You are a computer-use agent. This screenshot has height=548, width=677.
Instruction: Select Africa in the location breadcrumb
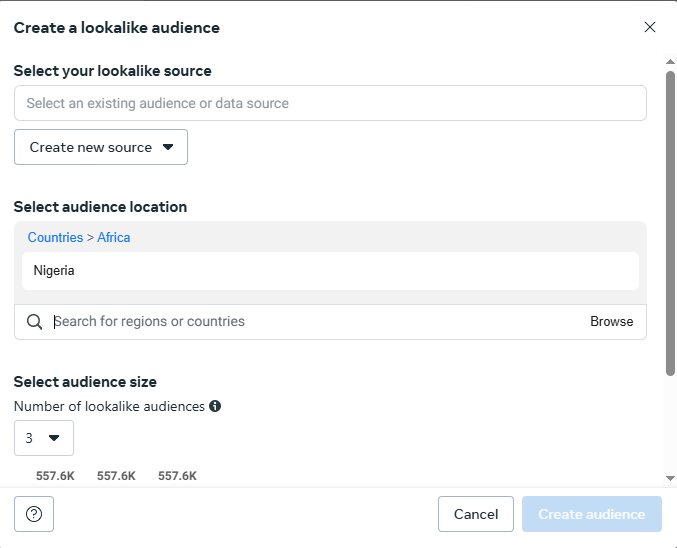[114, 237]
